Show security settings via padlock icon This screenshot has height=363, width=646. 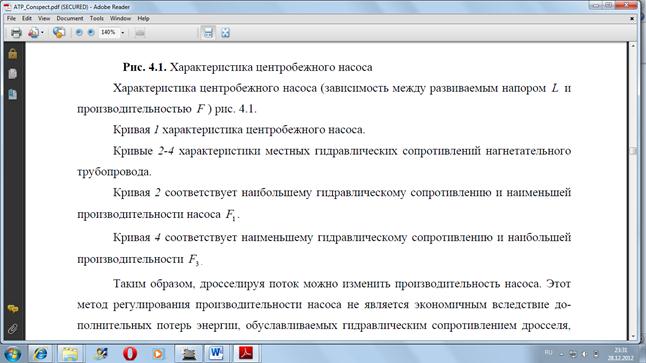(13, 54)
